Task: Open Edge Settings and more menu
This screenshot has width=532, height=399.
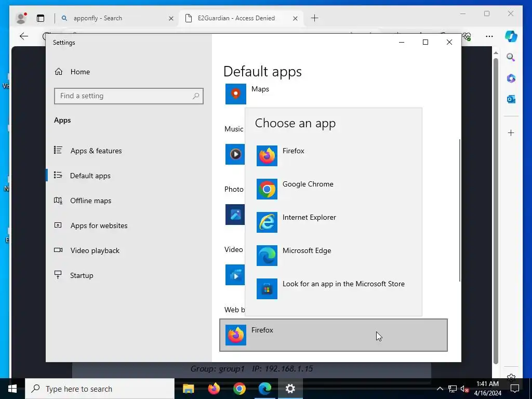Action: coord(489,36)
